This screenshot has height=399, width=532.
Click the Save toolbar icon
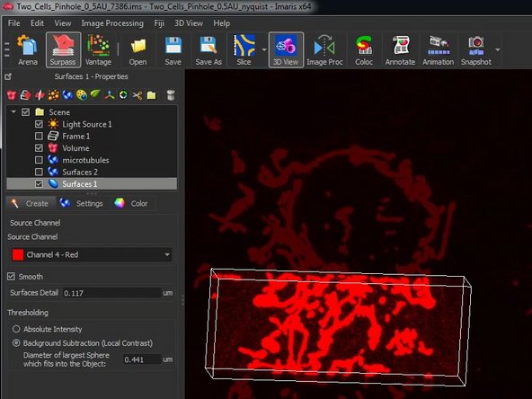click(173, 50)
